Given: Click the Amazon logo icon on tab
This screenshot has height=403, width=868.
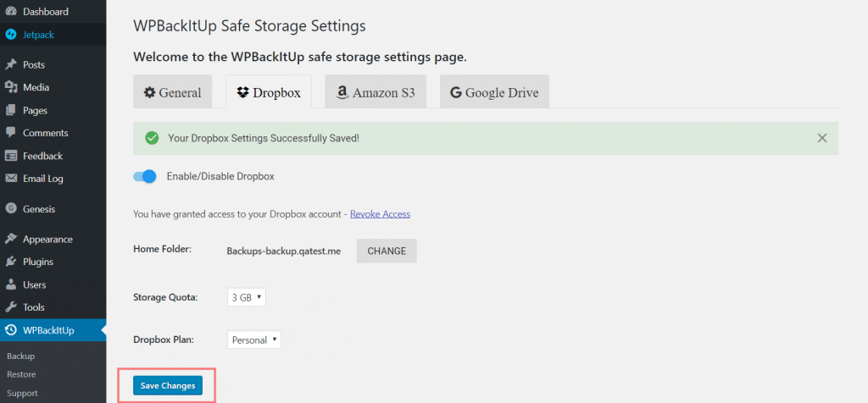Looking at the screenshot, I should (x=342, y=92).
